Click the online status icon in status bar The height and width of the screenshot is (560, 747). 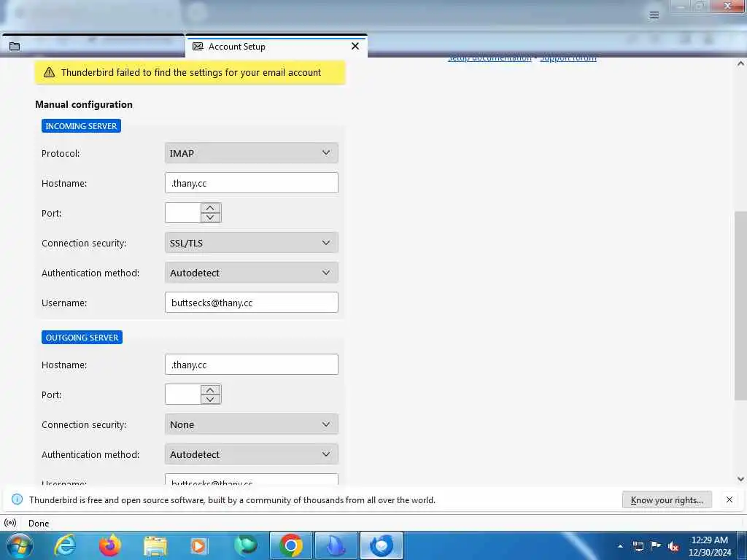pyautogui.click(x=10, y=523)
